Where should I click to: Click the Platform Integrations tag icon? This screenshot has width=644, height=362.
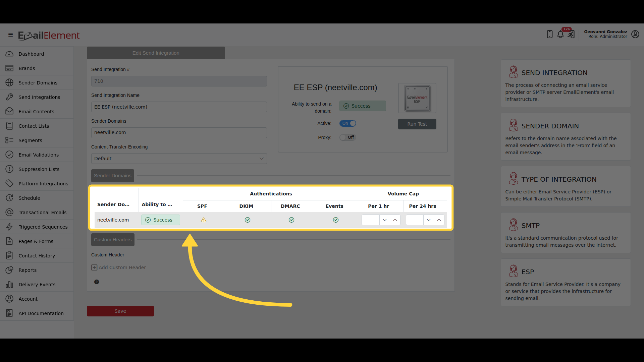pyautogui.click(x=9, y=184)
